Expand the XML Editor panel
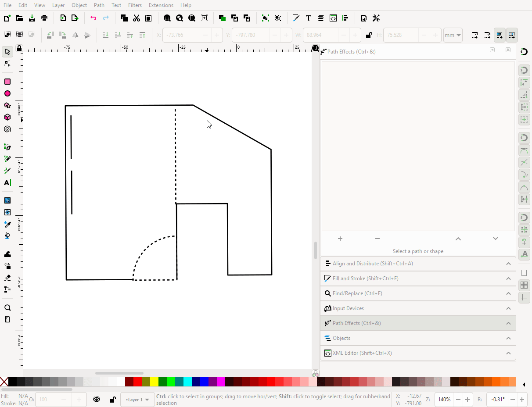 418,353
